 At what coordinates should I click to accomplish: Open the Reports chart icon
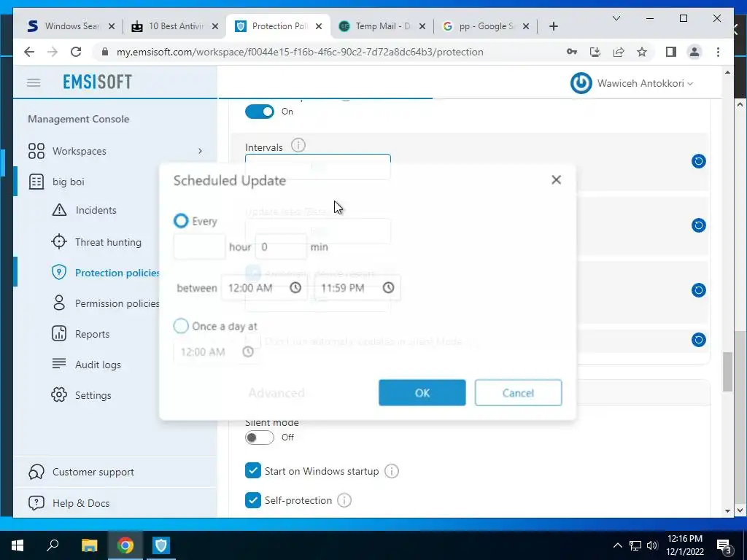pos(59,333)
